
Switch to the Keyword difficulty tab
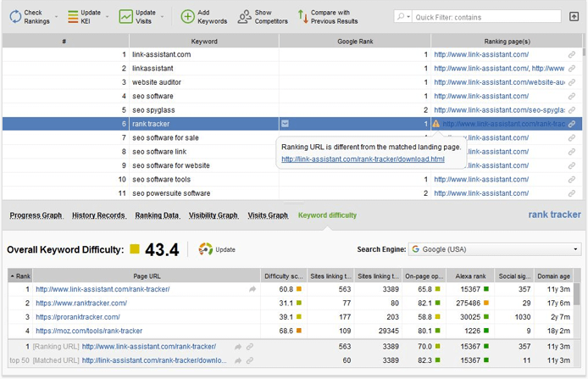click(x=327, y=215)
